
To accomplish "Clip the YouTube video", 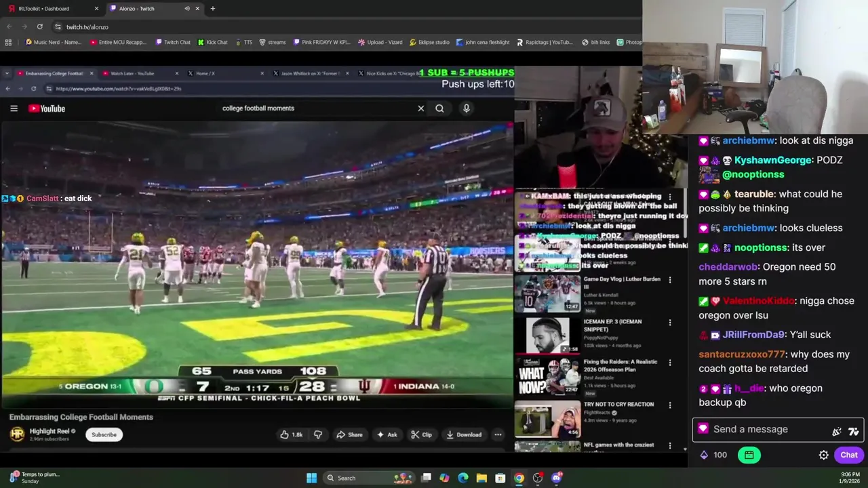I will 422,434.
